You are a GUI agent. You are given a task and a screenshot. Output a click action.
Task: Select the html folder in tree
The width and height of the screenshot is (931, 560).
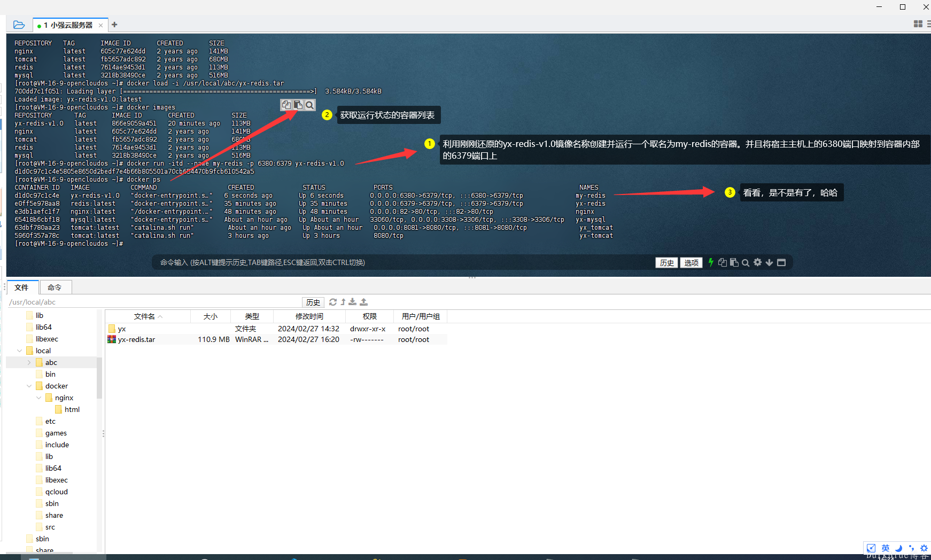72,409
